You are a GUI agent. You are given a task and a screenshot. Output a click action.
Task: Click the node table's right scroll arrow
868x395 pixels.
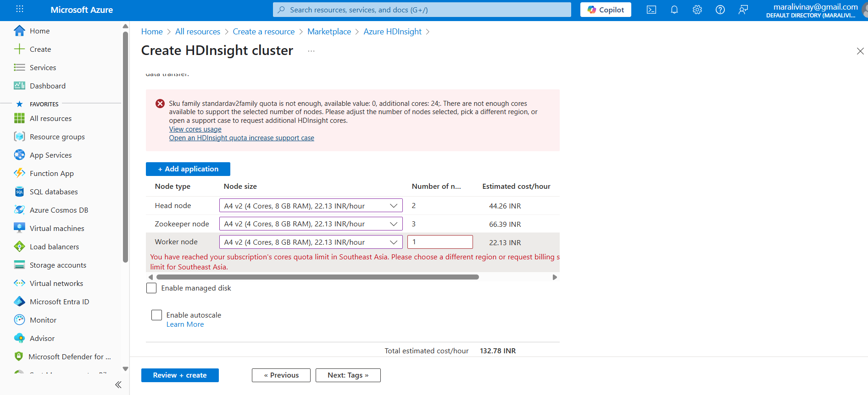click(555, 277)
